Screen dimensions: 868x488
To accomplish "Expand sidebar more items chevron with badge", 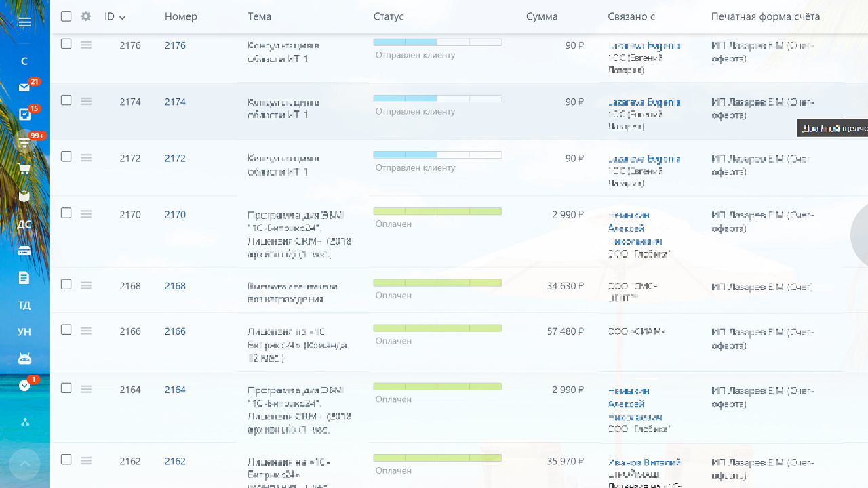I will click(24, 386).
